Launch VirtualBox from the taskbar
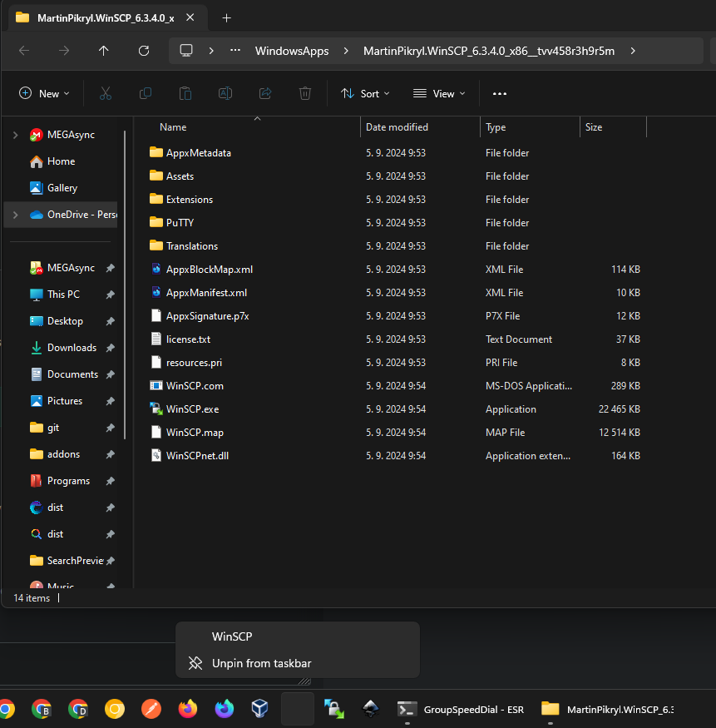 click(x=259, y=708)
